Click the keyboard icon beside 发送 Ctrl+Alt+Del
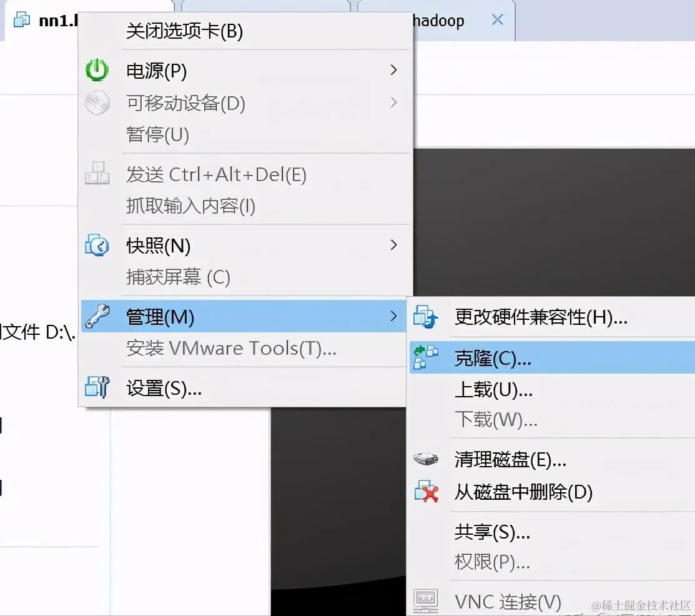The width and height of the screenshot is (695, 616). click(97, 174)
